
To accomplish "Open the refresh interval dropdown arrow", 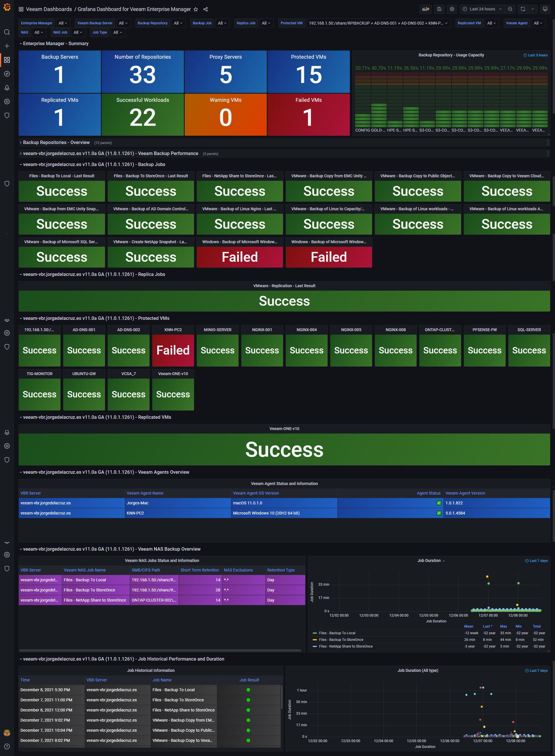I will [532, 9].
